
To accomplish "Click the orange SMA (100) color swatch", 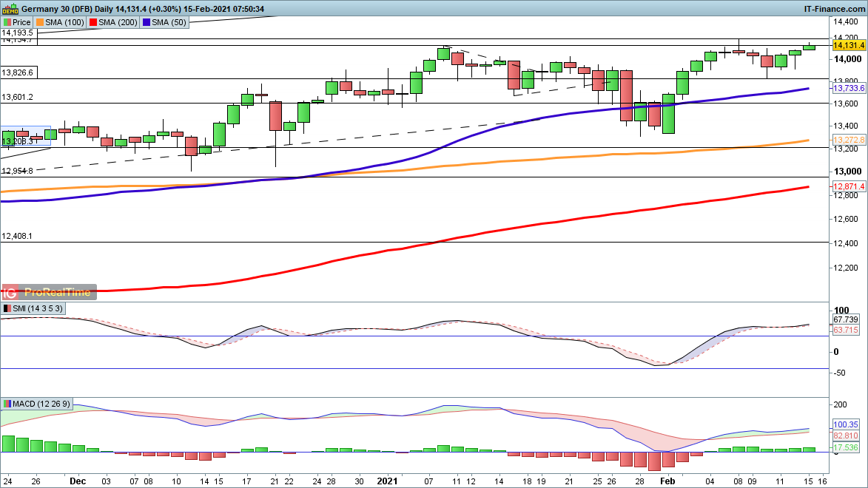I will (38, 22).
